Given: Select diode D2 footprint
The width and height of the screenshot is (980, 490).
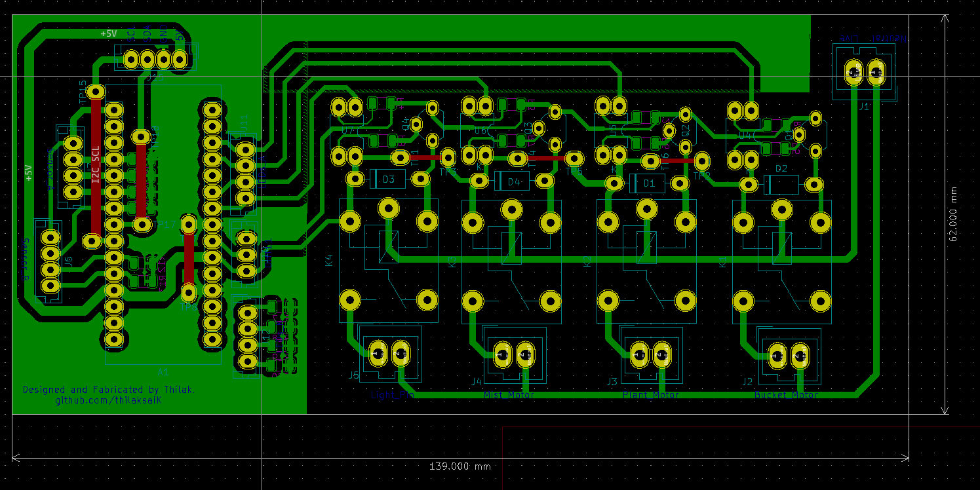Looking at the screenshot, I should pyautogui.click(x=781, y=184).
